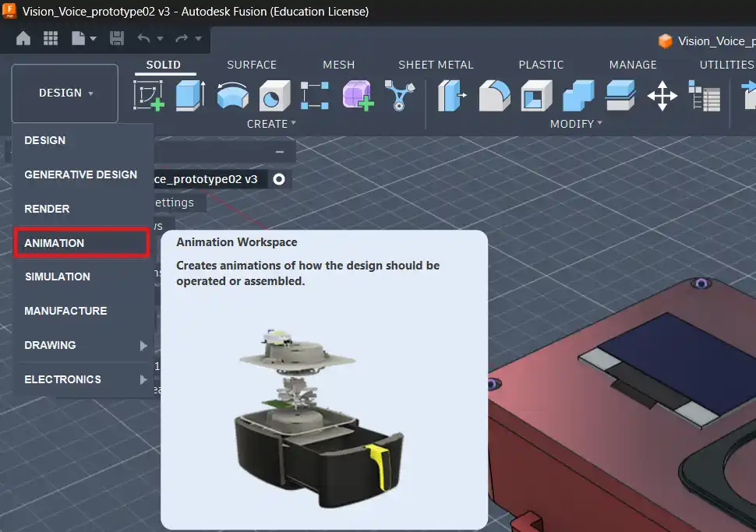This screenshot has width=756, height=532.
Task: Redo the last action
Action: coord(182,38)
